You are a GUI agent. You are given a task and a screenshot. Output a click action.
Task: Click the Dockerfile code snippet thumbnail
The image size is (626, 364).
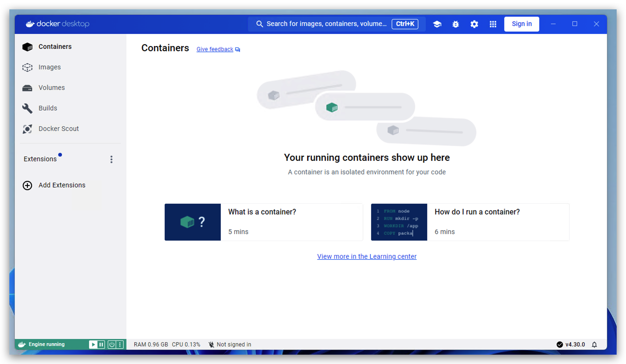pyautogui.click(x=399, y=222)
